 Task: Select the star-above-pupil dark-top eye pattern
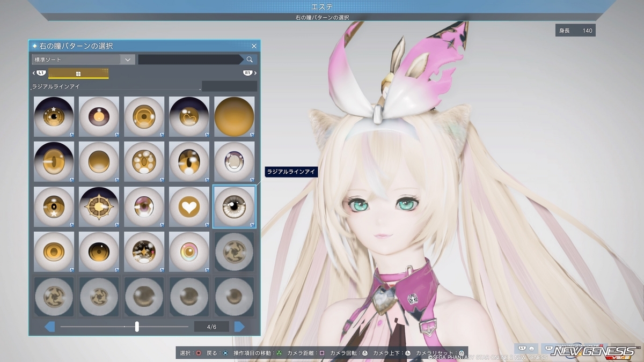54,116
